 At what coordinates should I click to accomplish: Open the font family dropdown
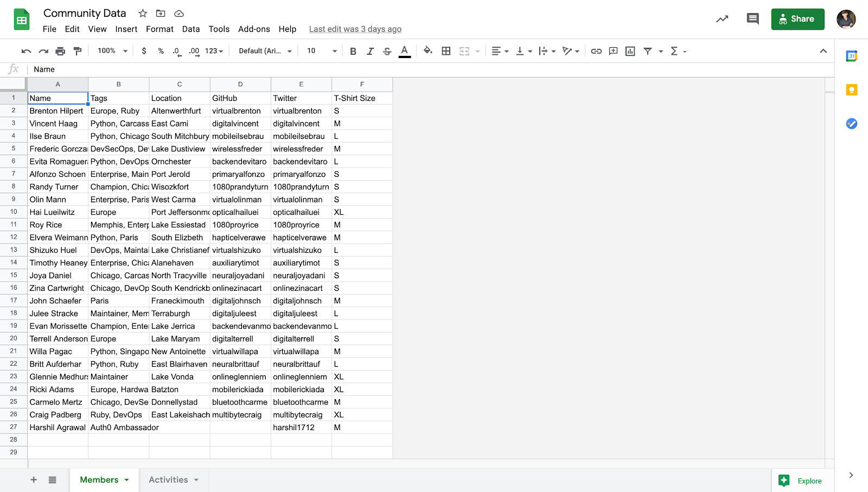(x=264, y=50)
